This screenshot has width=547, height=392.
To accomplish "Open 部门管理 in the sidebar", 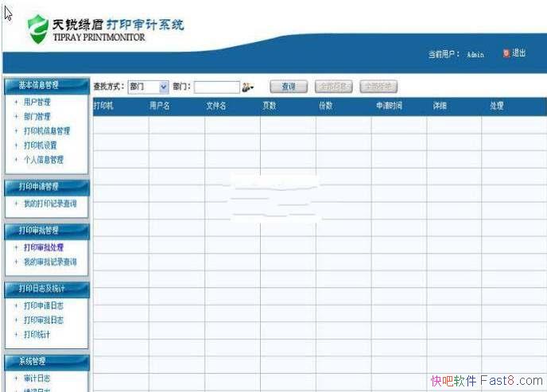I will [x=37, y=117].
